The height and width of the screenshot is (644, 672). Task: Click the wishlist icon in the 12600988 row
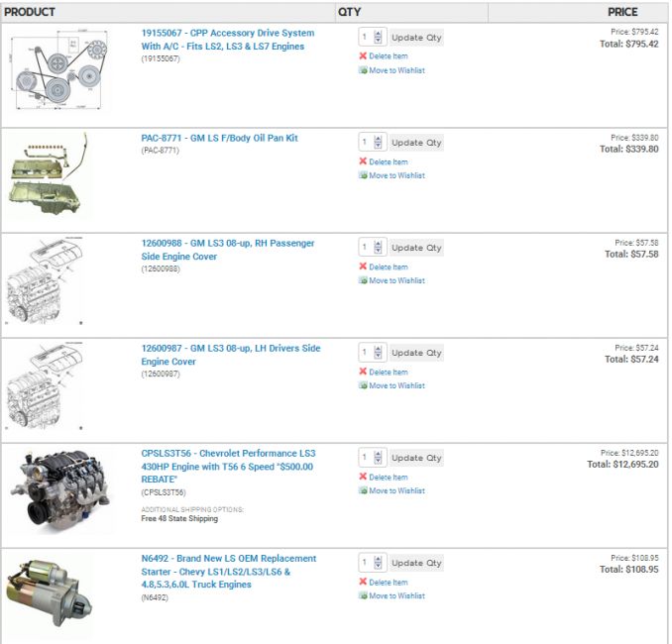[363, 280]
